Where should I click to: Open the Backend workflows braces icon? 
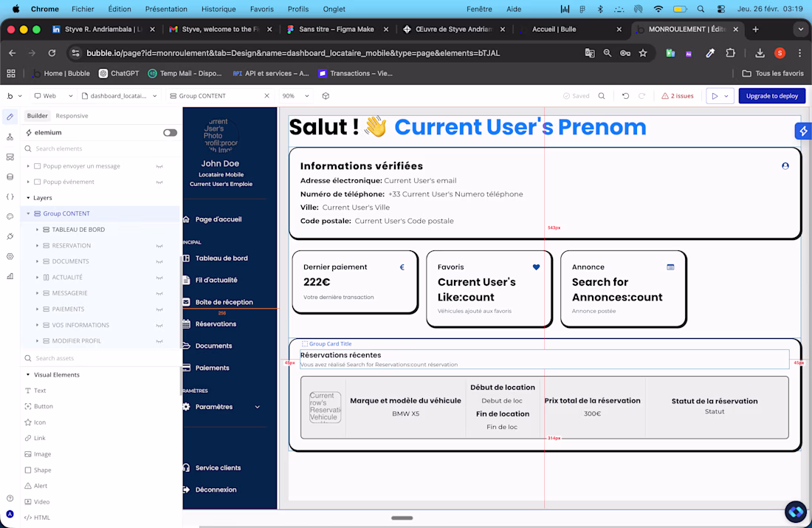pyautogui.click(x=10, y=197)
